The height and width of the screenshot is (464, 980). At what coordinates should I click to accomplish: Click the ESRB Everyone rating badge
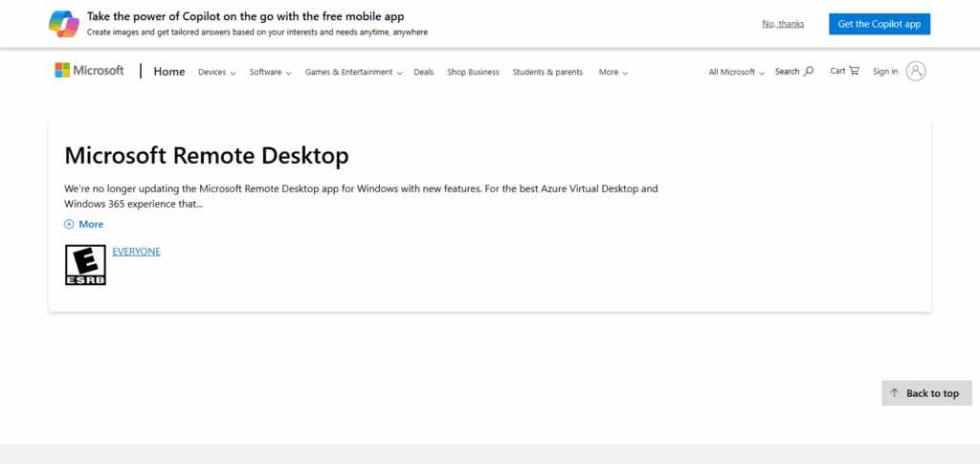pyautogui.click(x=85, y=265)
